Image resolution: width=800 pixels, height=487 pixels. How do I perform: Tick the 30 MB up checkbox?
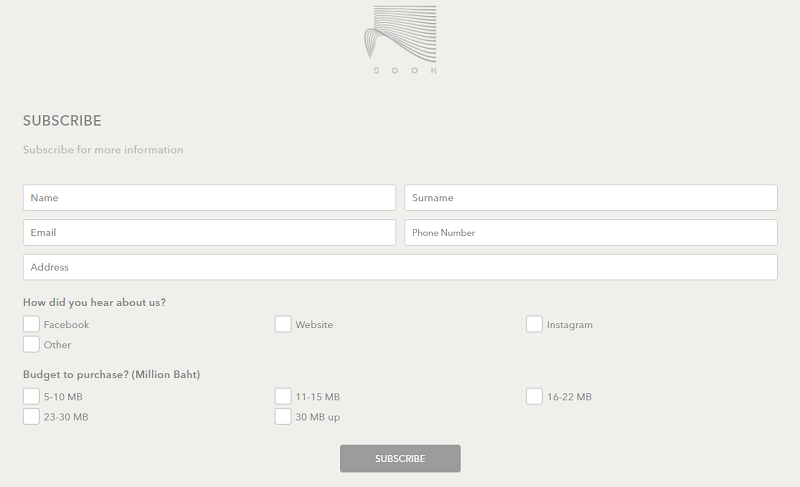283,417
